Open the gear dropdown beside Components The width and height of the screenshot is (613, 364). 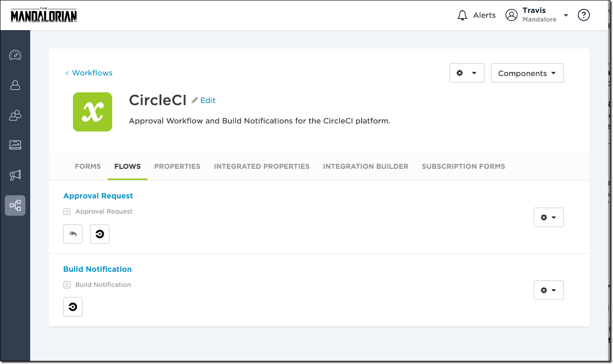[467, 73]
